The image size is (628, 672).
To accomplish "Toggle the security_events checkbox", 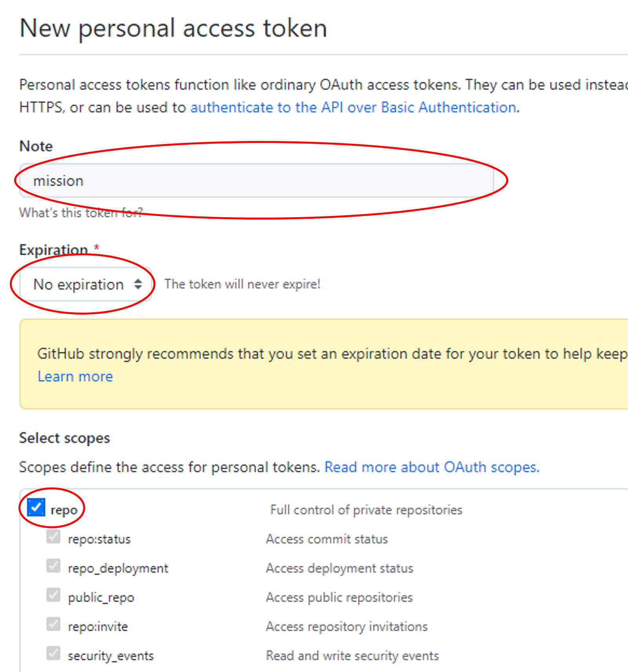I will point(53,654).
